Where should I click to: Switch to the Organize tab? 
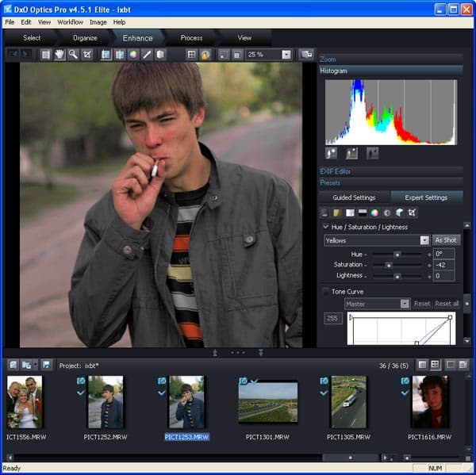click(x=85, y=38)
